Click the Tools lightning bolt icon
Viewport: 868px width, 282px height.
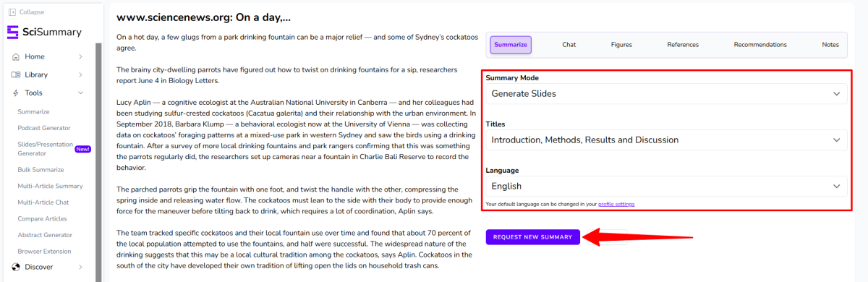click(16, 93)
